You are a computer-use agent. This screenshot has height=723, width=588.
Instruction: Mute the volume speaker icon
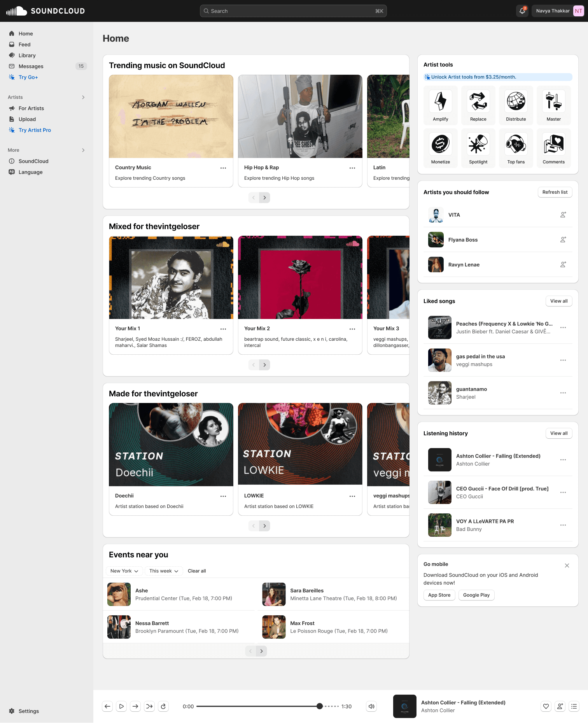point(372,706)
